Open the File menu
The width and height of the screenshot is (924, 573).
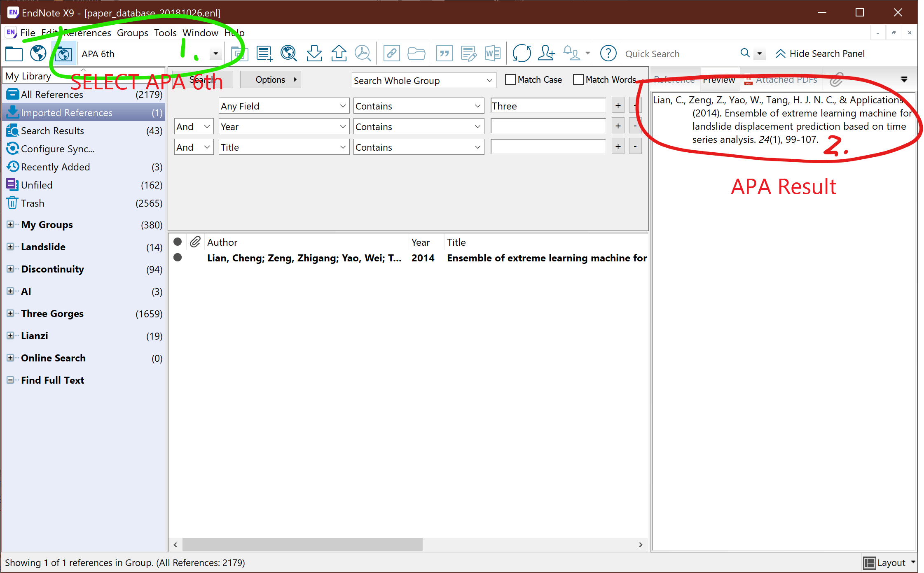[x=28, y=33]
